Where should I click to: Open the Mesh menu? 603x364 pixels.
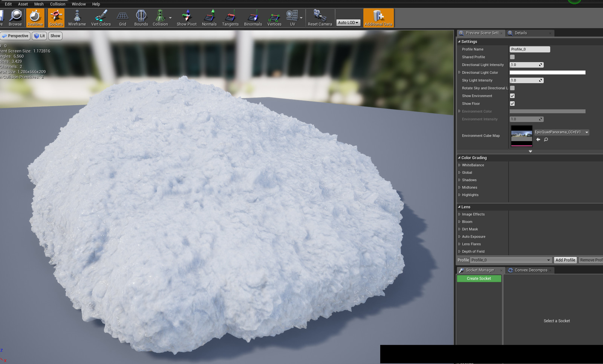click(x=39, y=4)
